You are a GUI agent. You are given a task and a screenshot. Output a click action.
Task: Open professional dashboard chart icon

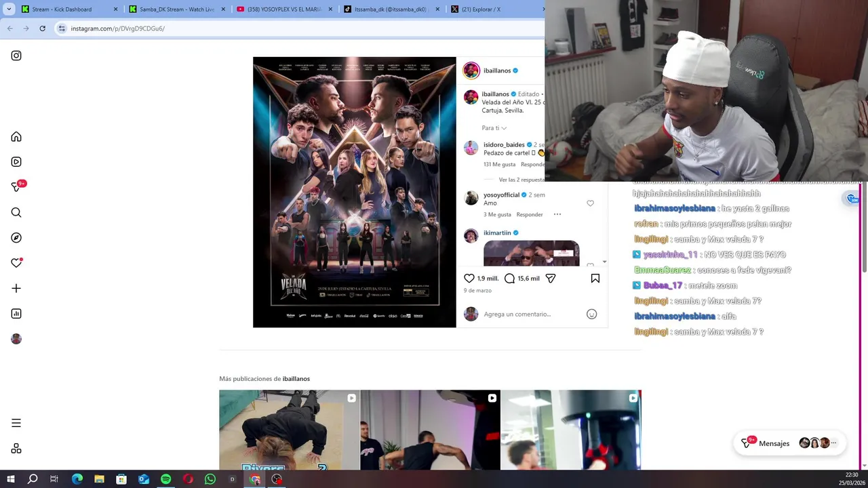[x=16, y=314]
